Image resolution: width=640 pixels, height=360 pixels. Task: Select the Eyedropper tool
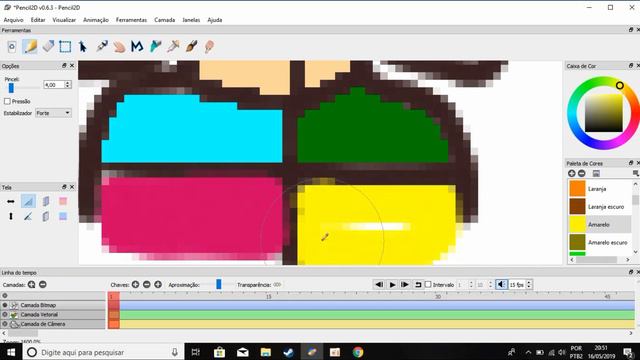pos(173,47)
